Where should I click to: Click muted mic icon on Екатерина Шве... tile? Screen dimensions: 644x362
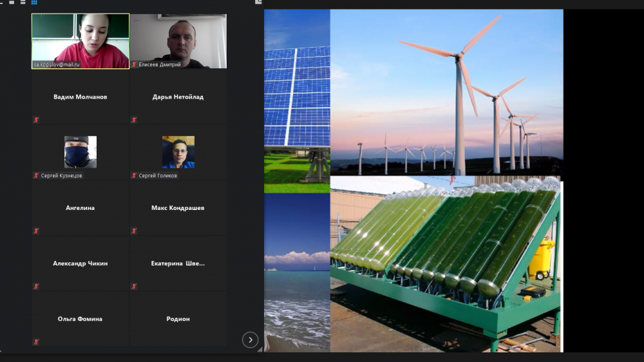pos(134,287)
